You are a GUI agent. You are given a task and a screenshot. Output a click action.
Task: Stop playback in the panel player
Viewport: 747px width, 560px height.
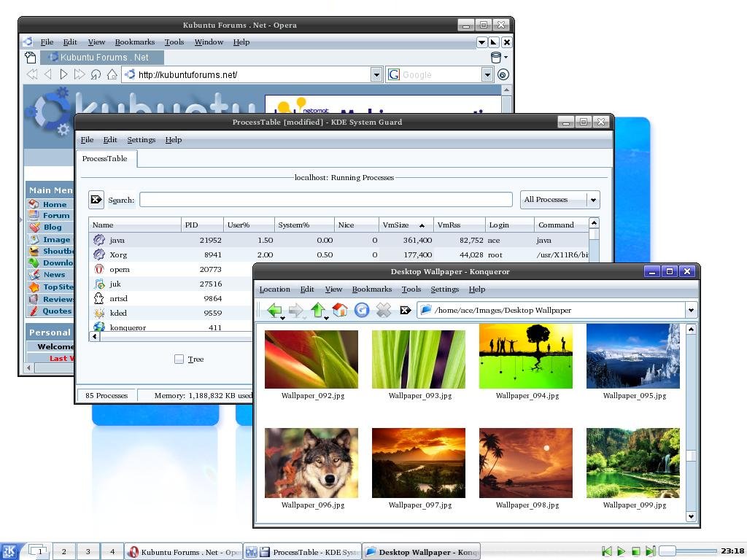(635, 551)
